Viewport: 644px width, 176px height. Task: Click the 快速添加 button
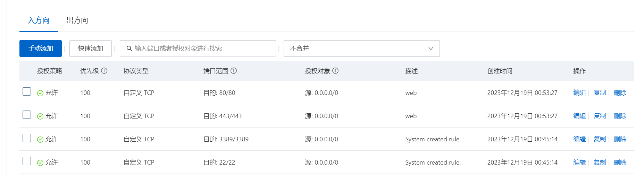pos(91,49)
